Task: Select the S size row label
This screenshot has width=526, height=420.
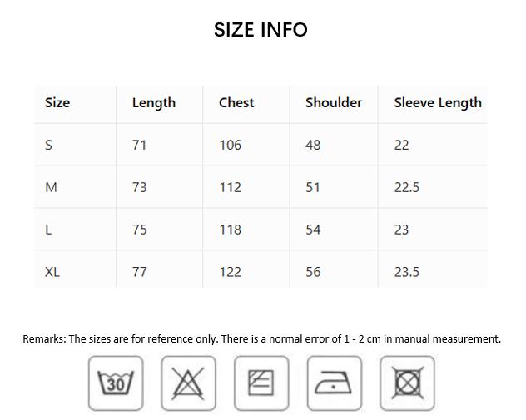Action: [x=48, y=145]
